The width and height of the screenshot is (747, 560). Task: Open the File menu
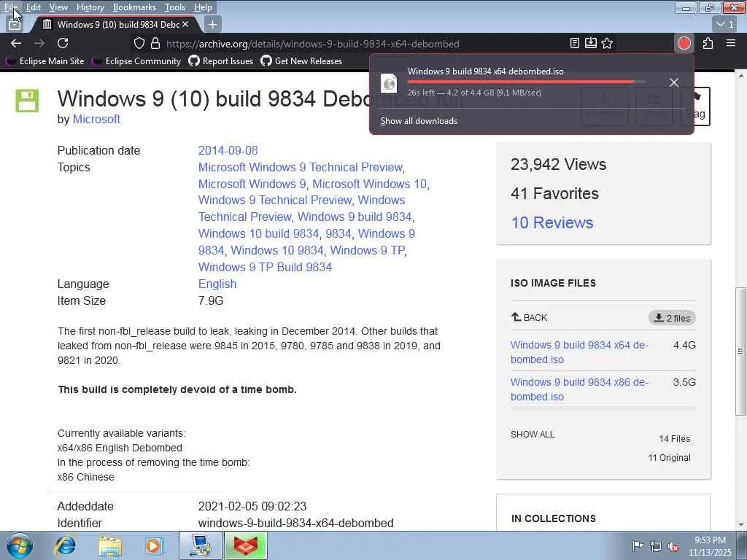(10, 7)
